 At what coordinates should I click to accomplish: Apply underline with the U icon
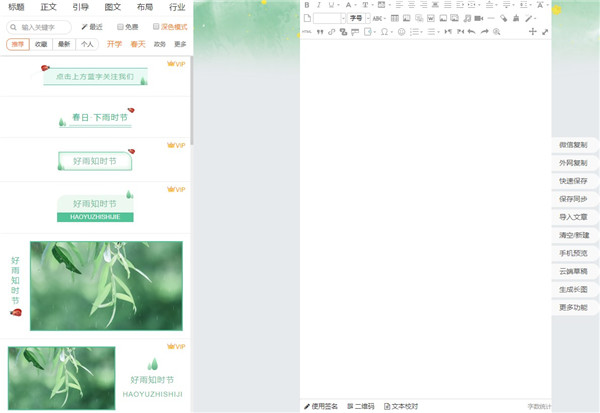point(331,5)
